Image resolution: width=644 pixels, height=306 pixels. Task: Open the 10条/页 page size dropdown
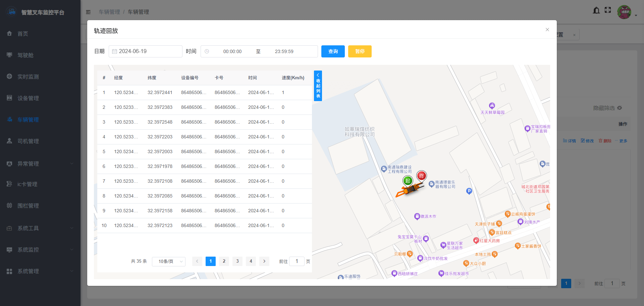(x=168, y=261)
